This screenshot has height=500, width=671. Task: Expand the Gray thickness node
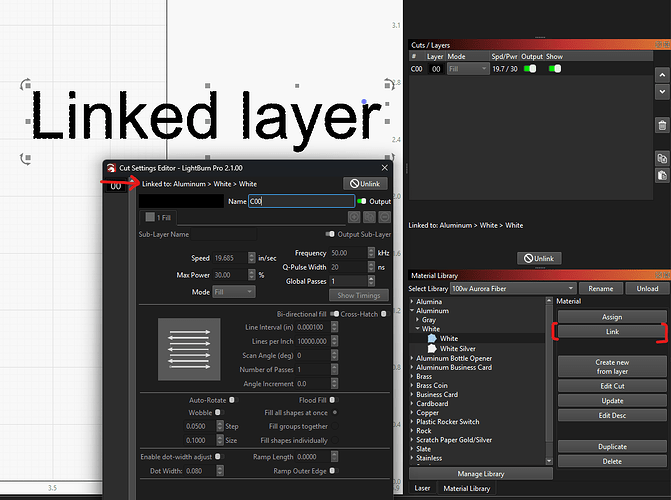(418, 319)
